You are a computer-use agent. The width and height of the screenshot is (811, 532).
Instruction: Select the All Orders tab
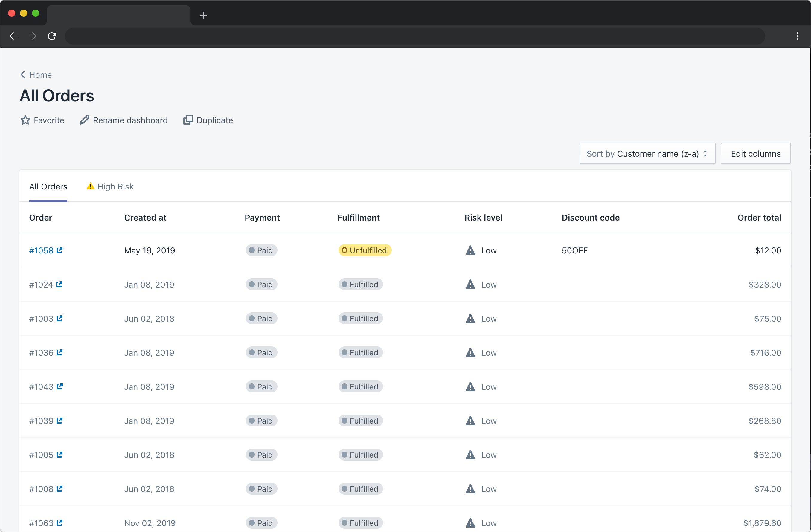[48, 186]
